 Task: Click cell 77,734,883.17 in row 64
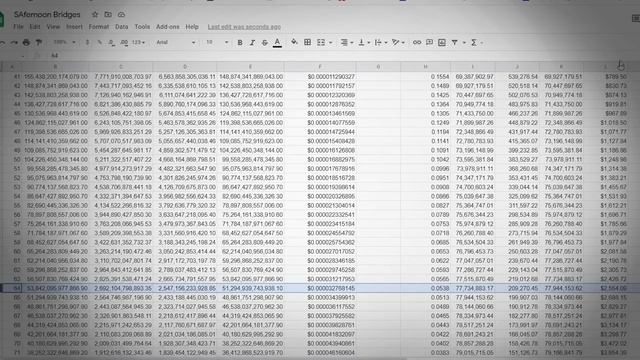pos(473,288)
